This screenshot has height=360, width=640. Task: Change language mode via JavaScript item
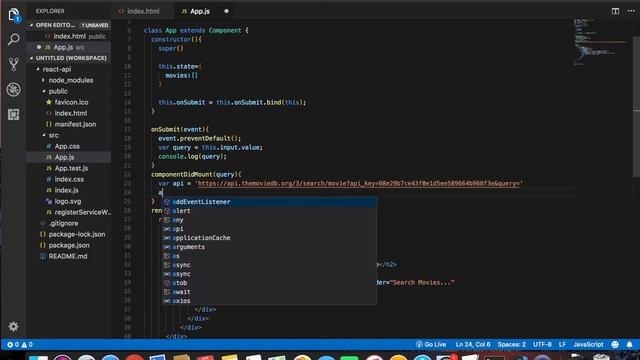(588, 344)
